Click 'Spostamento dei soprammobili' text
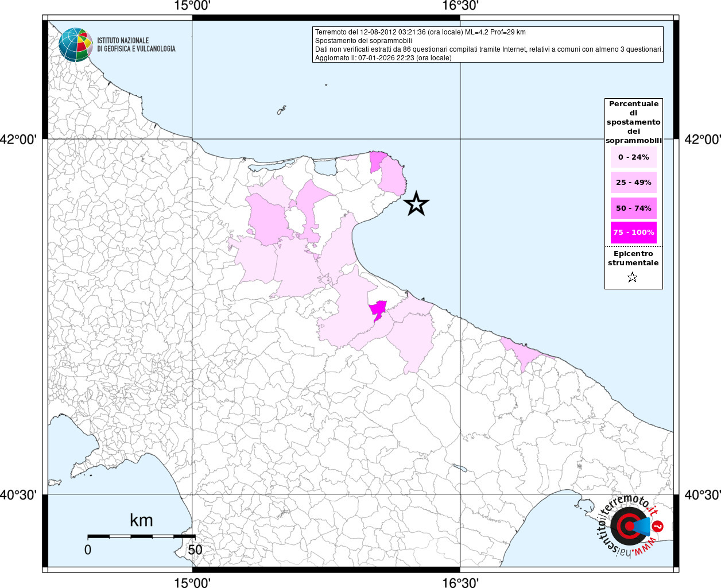Image resolution: width=721 pixels, height=588 pixels. pyautogui.click(x=363, y=41)
